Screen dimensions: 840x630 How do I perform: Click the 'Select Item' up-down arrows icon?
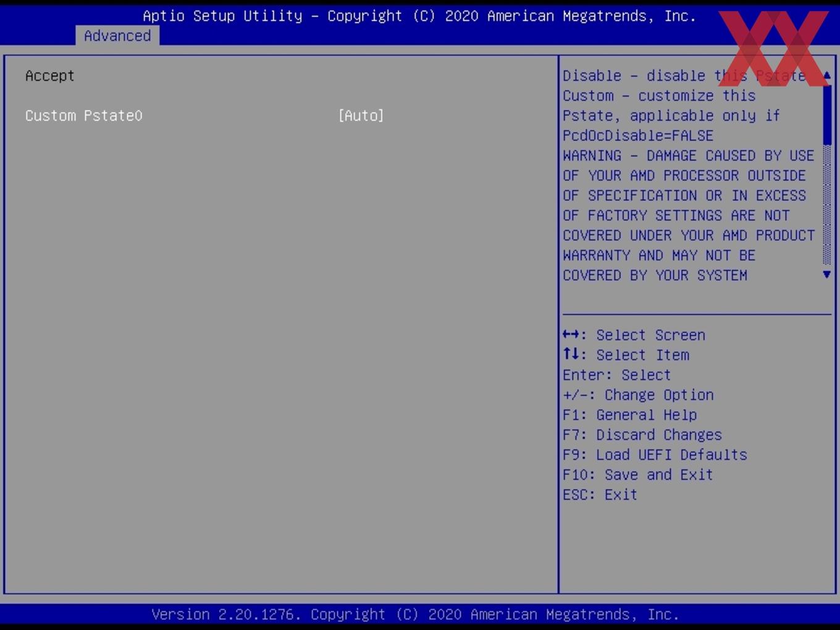(571, 355)
